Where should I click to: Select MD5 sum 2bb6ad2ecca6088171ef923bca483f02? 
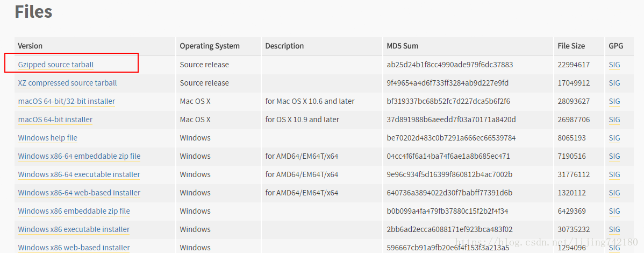click(450, 229)
